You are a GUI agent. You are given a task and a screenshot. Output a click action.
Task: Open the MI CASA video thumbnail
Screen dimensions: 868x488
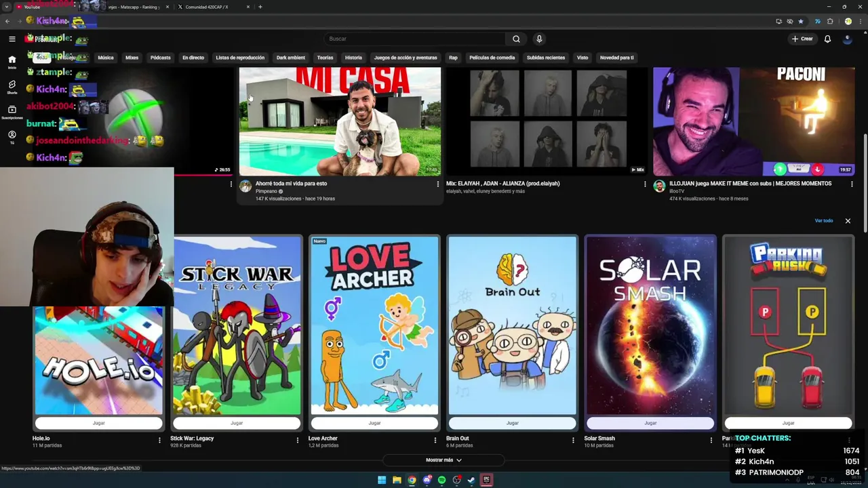tap(340, 121)
